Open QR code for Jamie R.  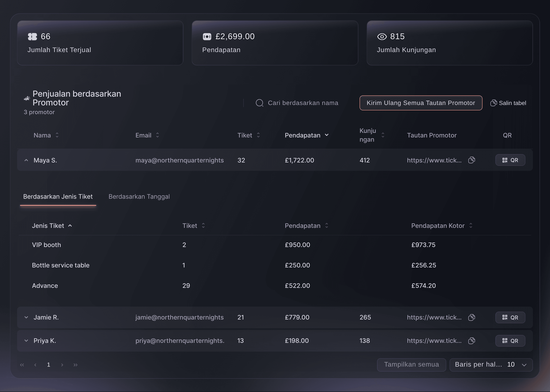(x=510, y=317)
